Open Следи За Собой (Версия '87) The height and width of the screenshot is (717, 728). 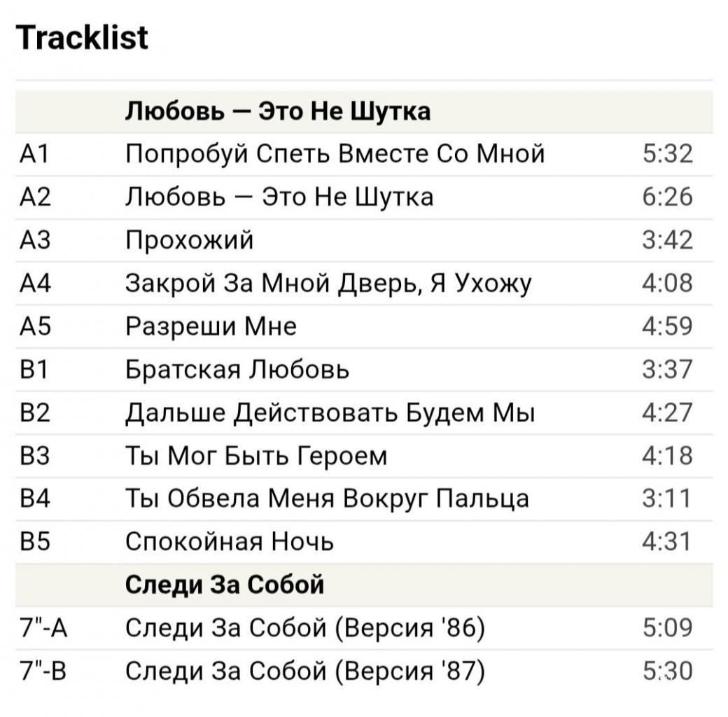pos(305,671)
